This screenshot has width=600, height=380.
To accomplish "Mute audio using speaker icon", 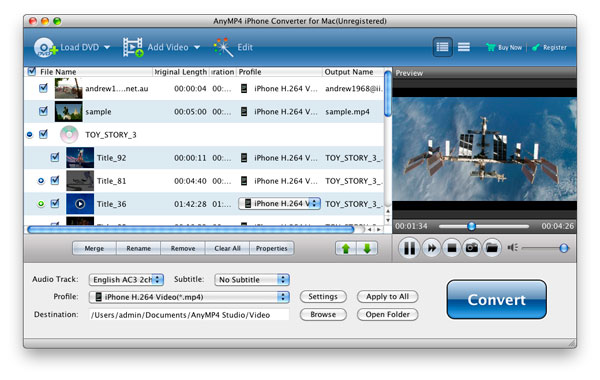I will (512, 248).
